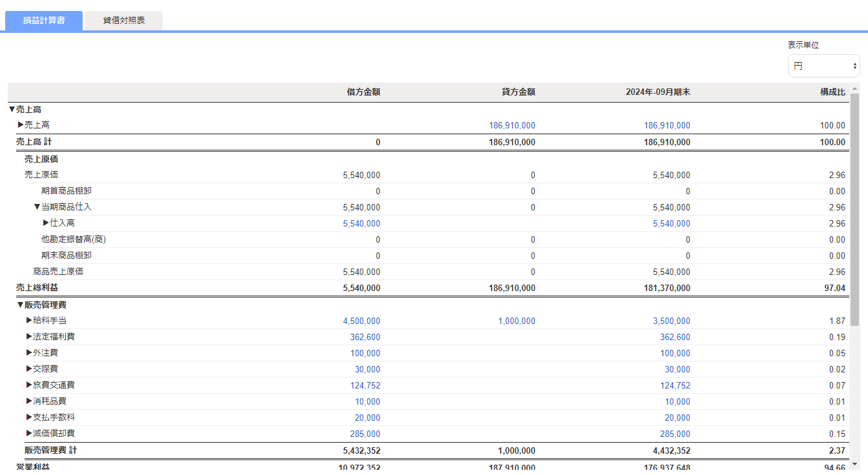The height and width of the screenshot is (475, 868).
Task: Expand the 交際費 row
Action: point(29,369)
